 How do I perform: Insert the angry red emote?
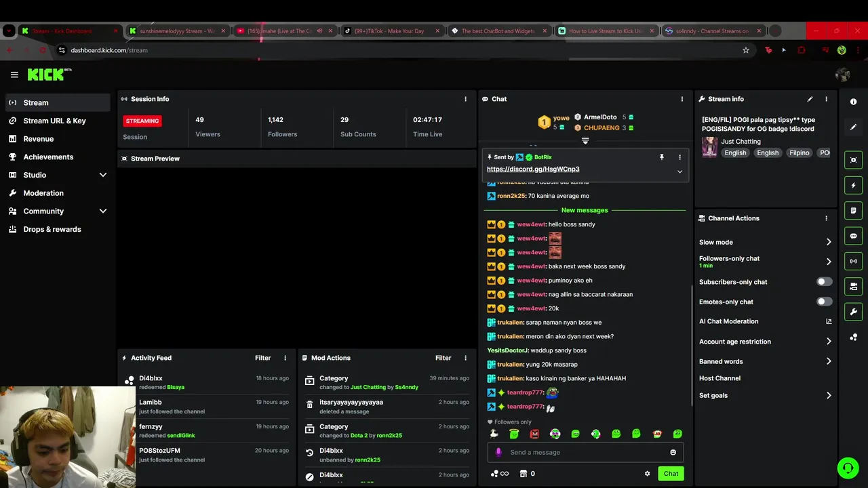click(534, 434)
